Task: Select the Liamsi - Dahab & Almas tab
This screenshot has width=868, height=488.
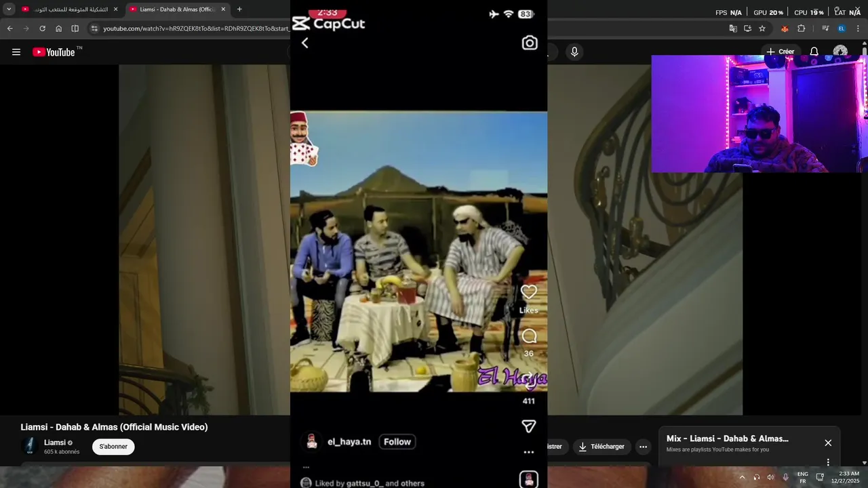Action: pos(178,9)
